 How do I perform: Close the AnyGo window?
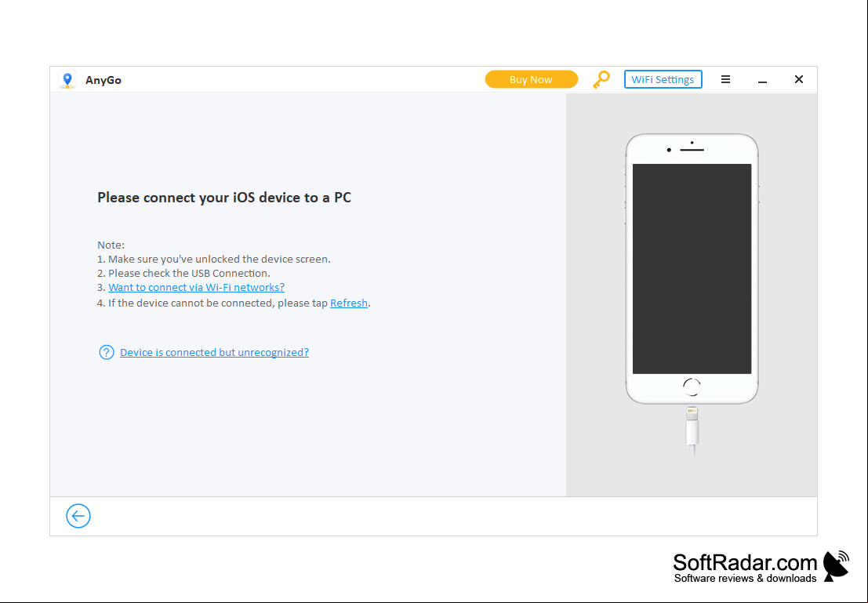799,79
